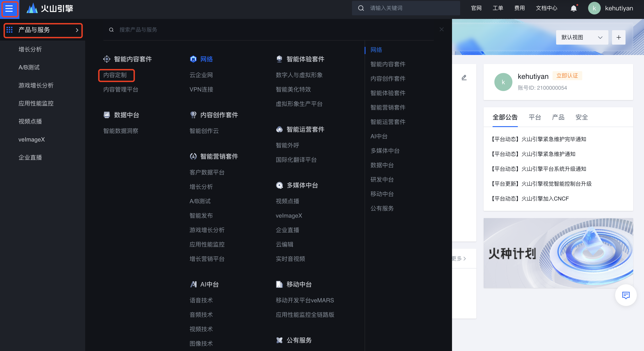
Task: Click the 立即认证 button
Action: pos(567,76)
